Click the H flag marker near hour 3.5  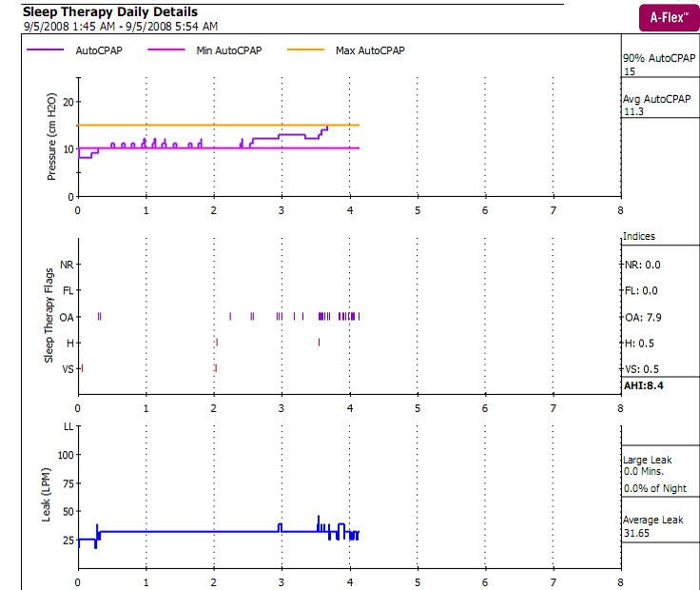(319, 343)
